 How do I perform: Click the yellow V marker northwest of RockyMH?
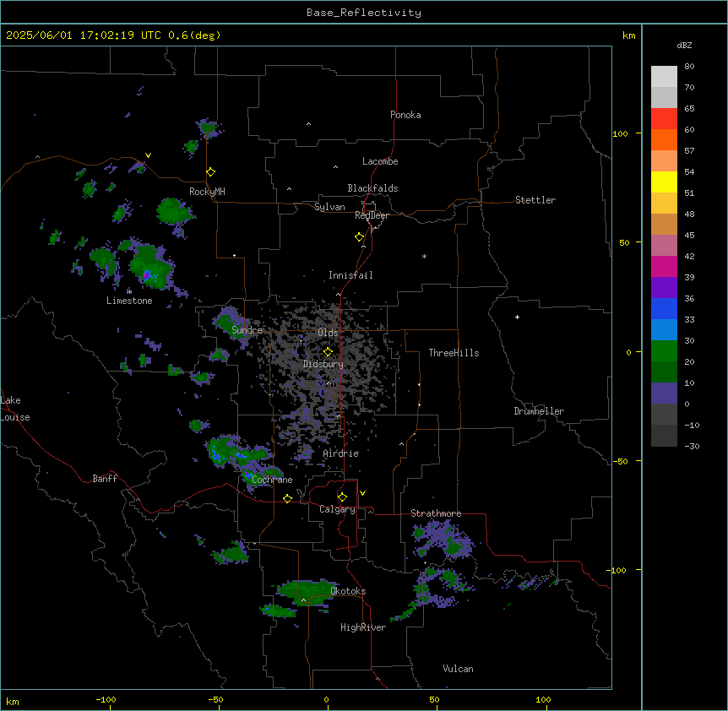[x=148, y=155]
